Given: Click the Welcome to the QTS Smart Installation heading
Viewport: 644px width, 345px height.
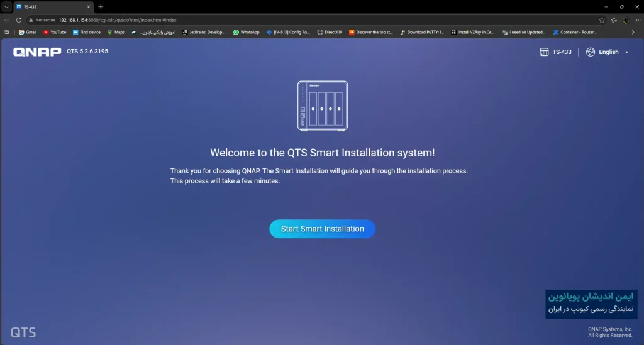Looking at the screenshot, I should 323,153.
